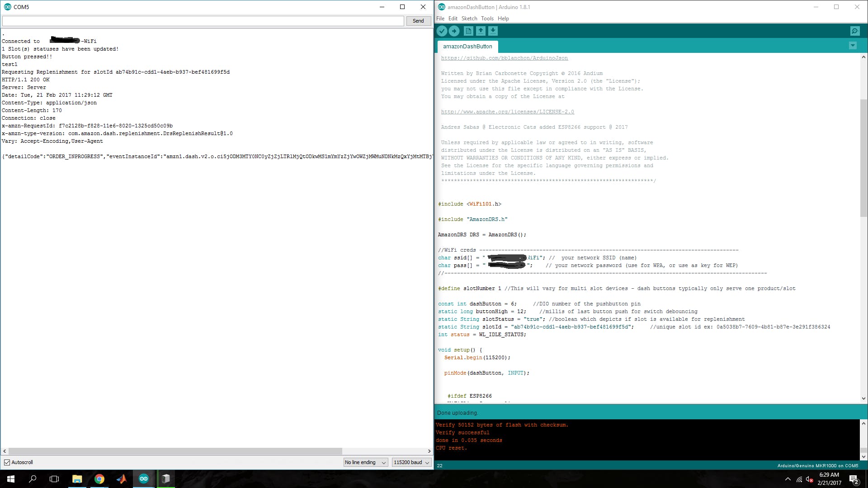The image size is (868, 488).
Task: Open File Explorer from the taskbar
Action: coord(77,479)
